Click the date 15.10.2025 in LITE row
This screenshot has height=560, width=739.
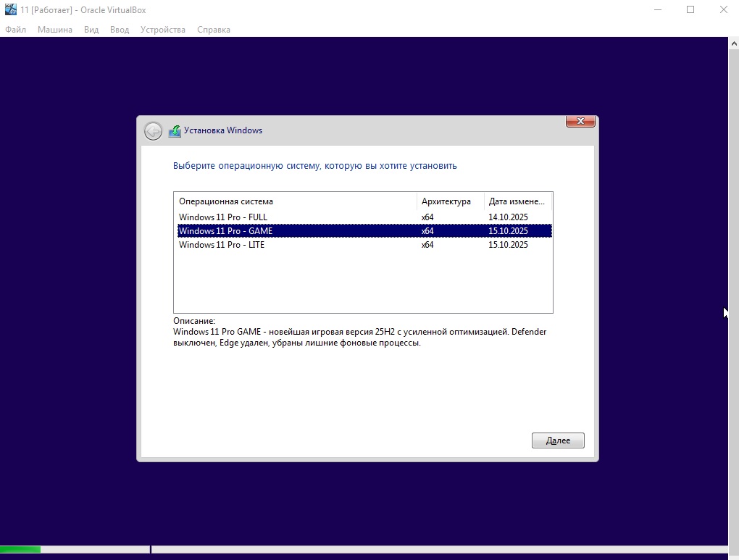[x=508, y=245]
